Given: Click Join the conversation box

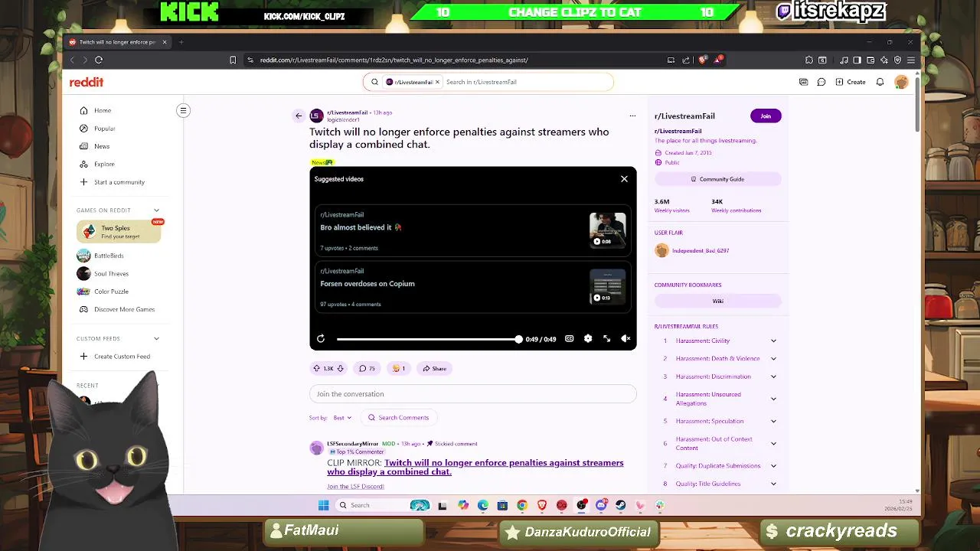Looking at the screenshot, I should coord(473,394).
